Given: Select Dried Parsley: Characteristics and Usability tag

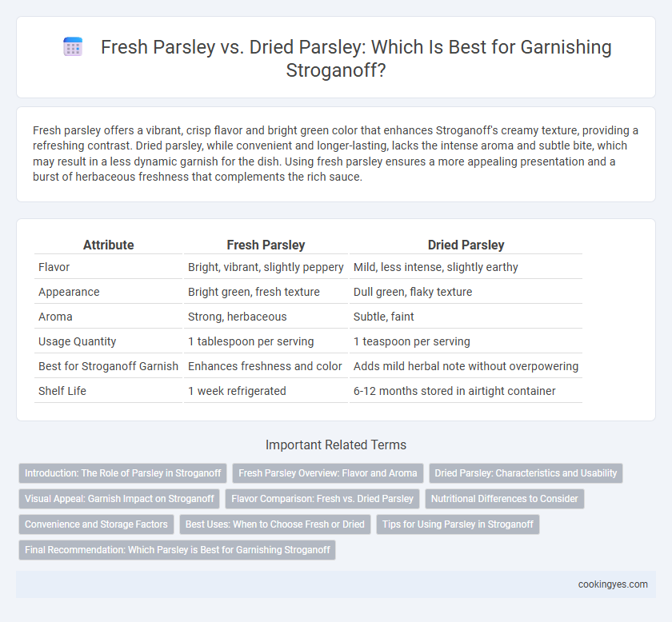Looking at the screenshot, I should point(526,473).
